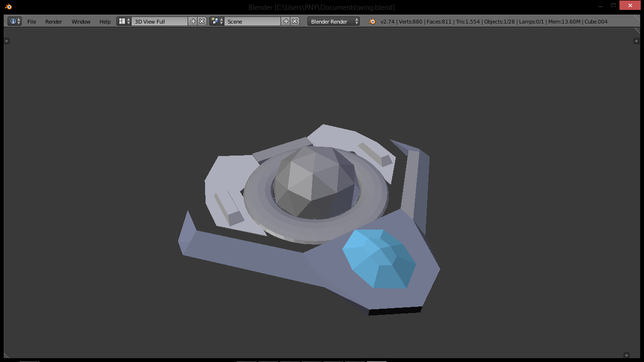
Task: Add a new screen layout with plus
Action: [x=193, y=21]
